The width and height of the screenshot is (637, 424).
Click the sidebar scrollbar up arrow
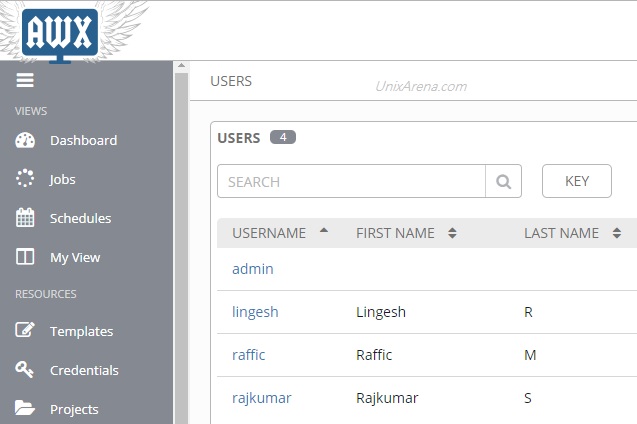(x=181, y=67)
